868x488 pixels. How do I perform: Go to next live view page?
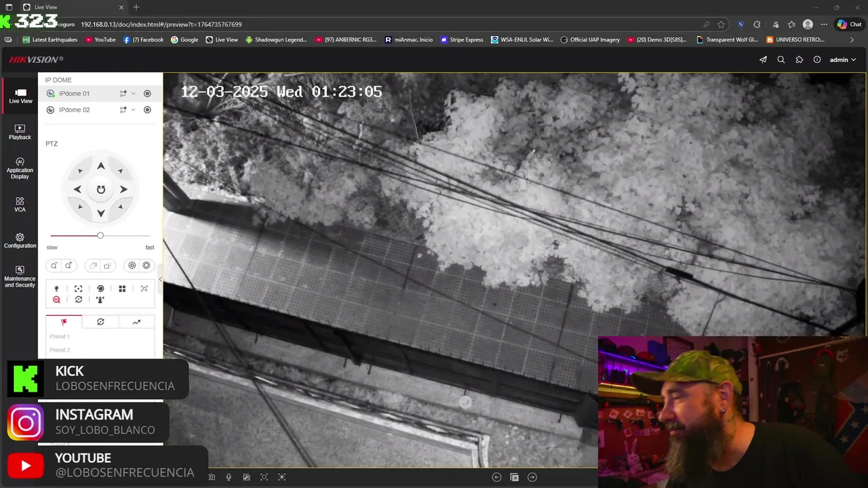point(532,477)
